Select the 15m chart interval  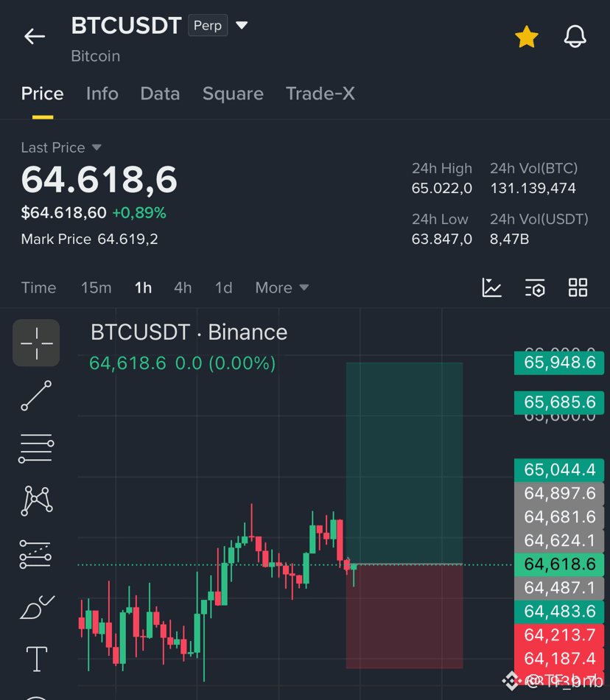(x=96, y=287)
